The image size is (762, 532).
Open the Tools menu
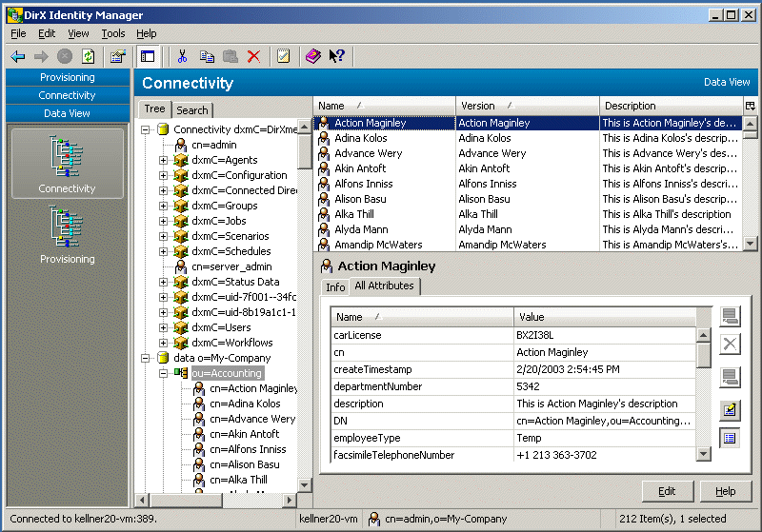pos(113,33)
